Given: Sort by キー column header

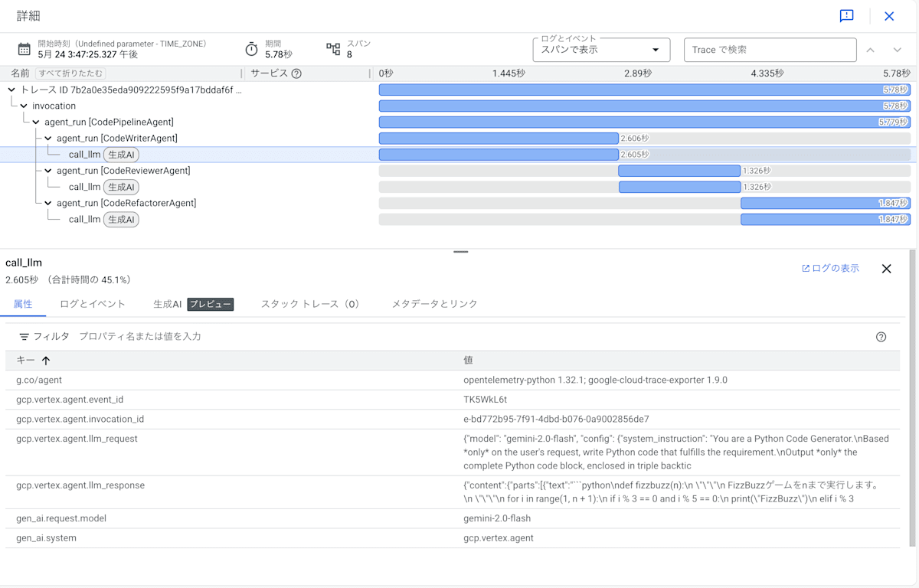Looking at the screenshot, I should [33, 361].
